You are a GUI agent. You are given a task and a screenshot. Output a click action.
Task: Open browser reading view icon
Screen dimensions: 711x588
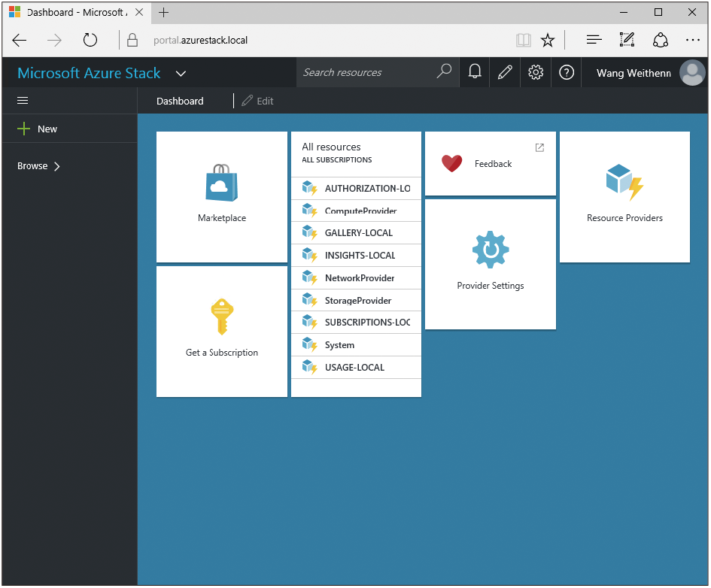pos(523,41)
